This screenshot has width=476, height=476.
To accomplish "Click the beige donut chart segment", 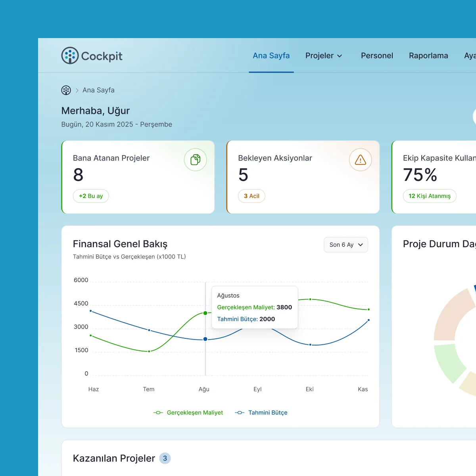I will pos(470,384).
